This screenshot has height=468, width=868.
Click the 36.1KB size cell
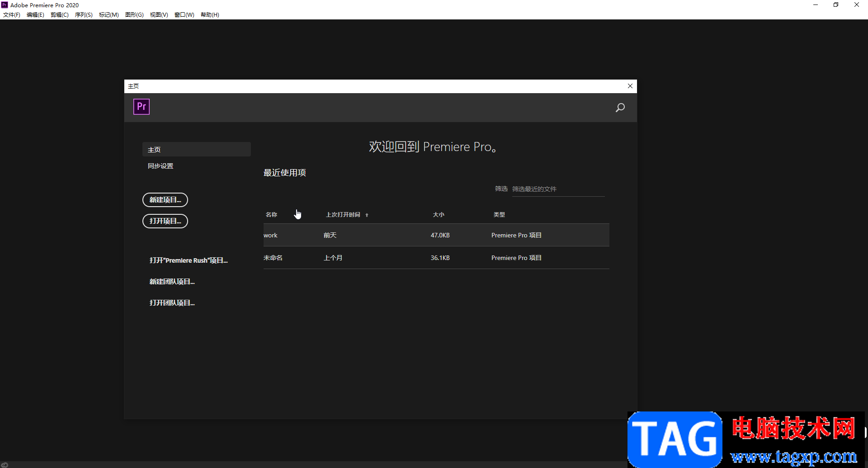click(x=440, y=258)
